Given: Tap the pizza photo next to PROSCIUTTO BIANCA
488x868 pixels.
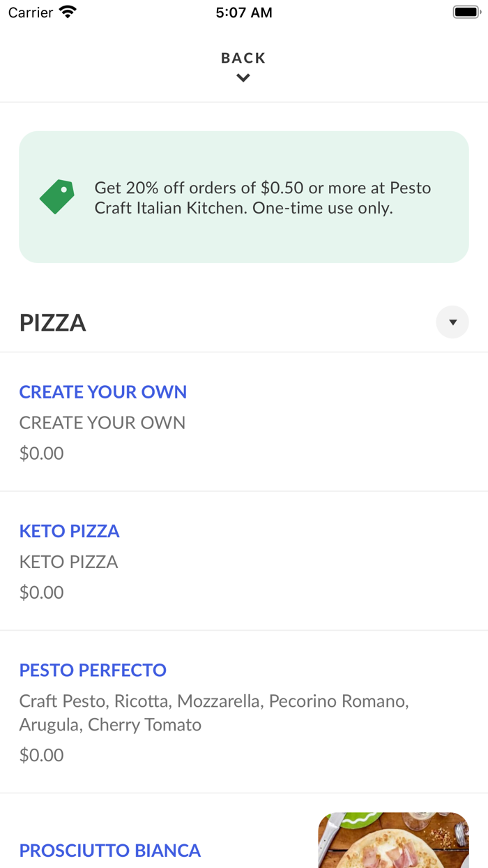Looking at the screenshot, I should 393,841.
